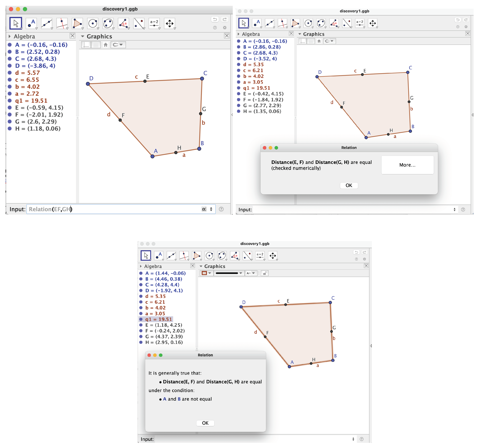
Task: Select Circle with Center tool in top-left window
Action: coord(92,24)
